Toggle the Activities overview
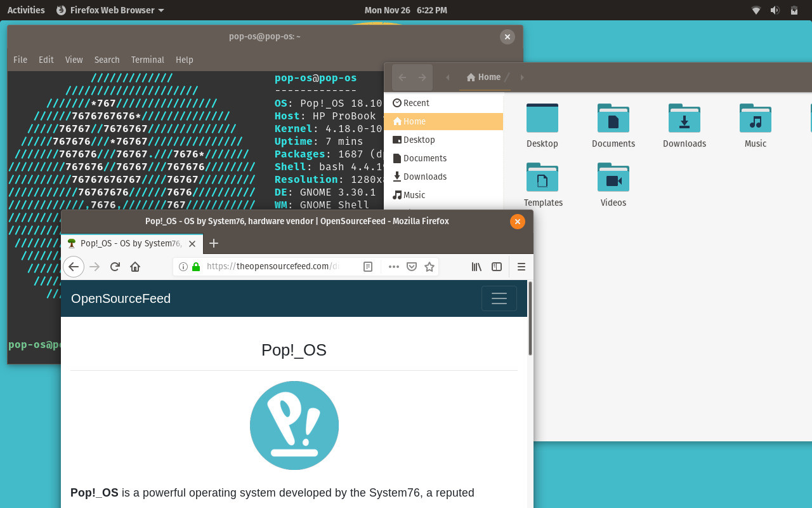812x508 pixels. click(x=25, y=10)
